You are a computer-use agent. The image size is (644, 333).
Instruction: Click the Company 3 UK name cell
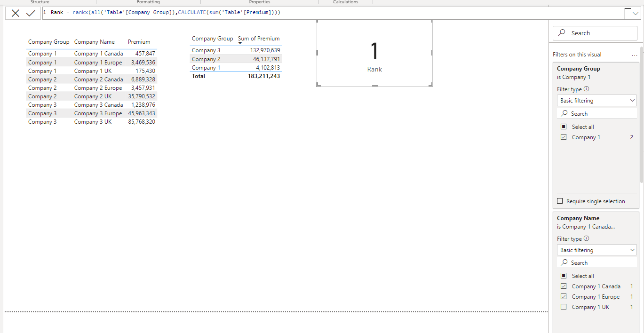(93, 122)
